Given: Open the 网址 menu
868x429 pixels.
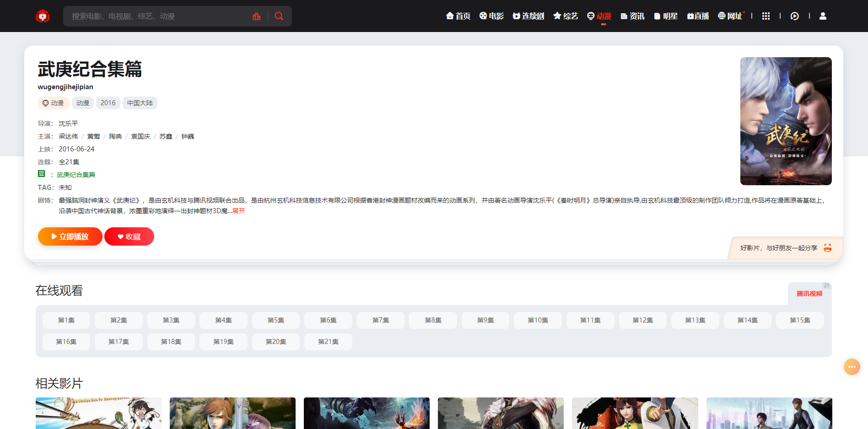Looking at the screenshot, I should (x=730, y=16).
